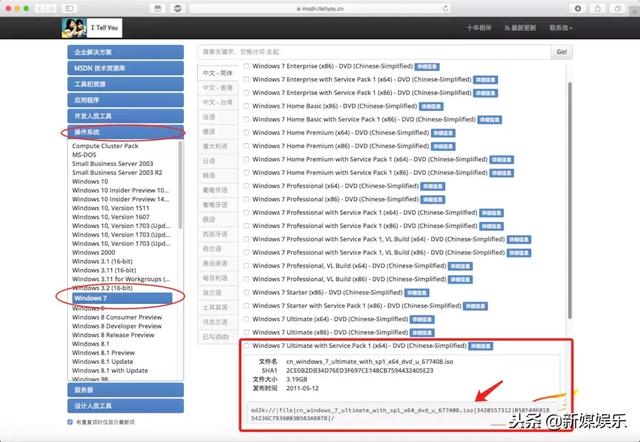Click the Windows 7 downloads list scrollbar
640x442 pixels.
click(569, 200)
